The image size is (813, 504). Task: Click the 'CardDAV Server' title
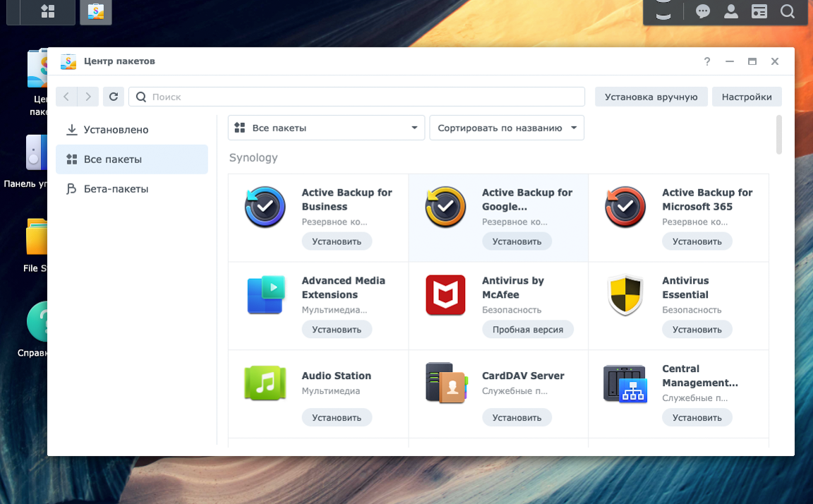523,376
